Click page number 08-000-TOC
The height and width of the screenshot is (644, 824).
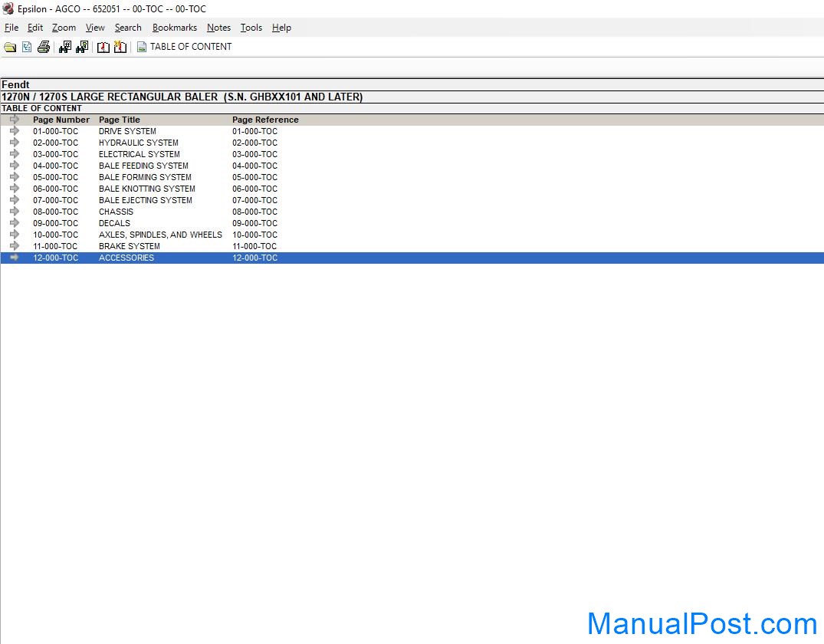tap(56, 212)
